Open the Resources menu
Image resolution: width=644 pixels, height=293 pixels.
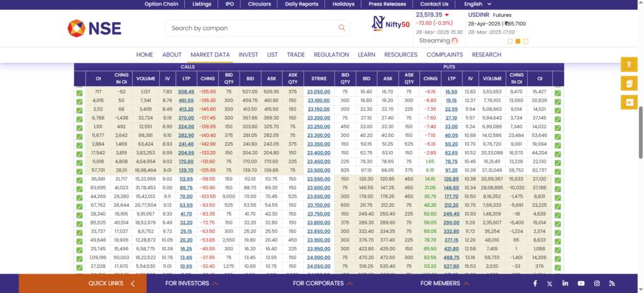pos(401,55)
